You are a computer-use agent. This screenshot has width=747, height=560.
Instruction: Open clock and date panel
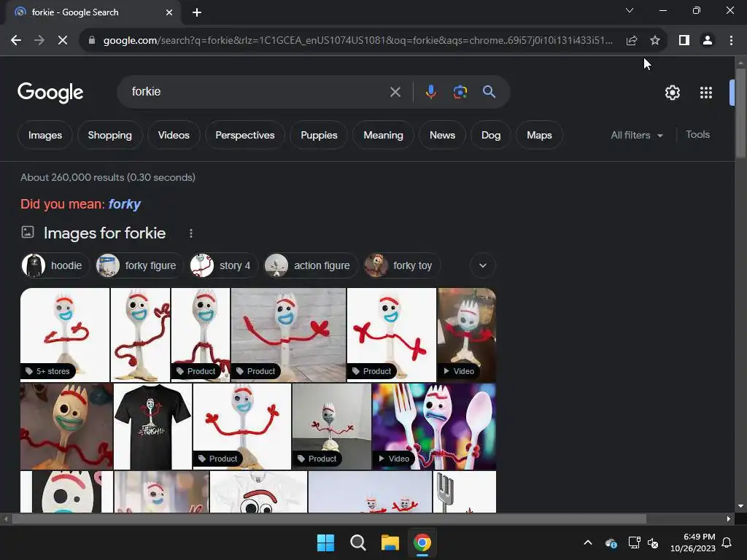[693, 542]
